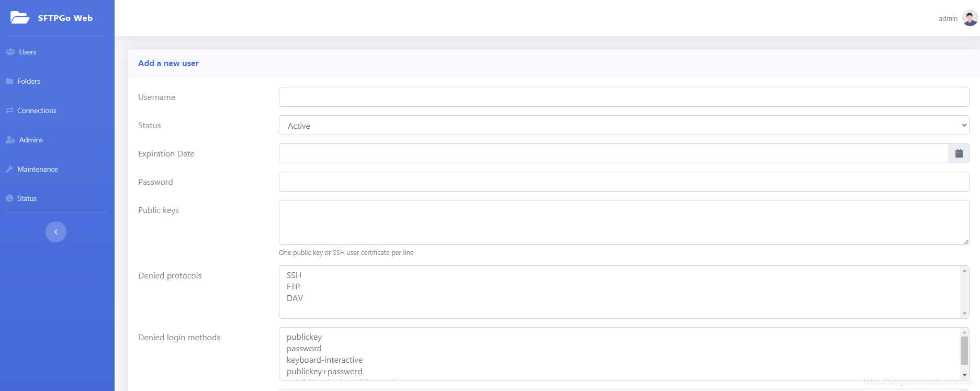Click the Username field label
The width and height of the screenshot is (980, 391).
tap(156, 97)
